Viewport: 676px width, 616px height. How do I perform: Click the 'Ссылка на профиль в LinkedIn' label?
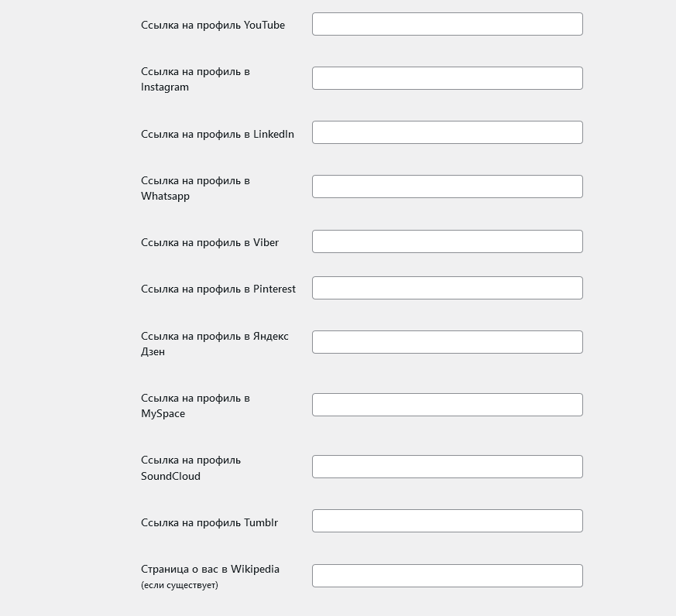218,134
